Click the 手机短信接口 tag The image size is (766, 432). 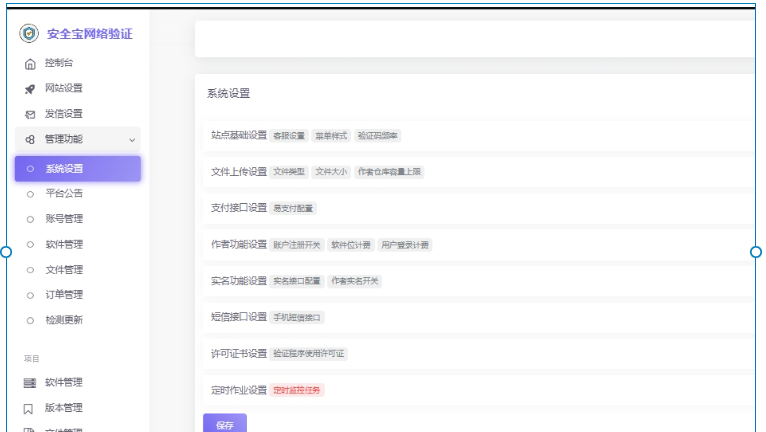click(298, 317)
